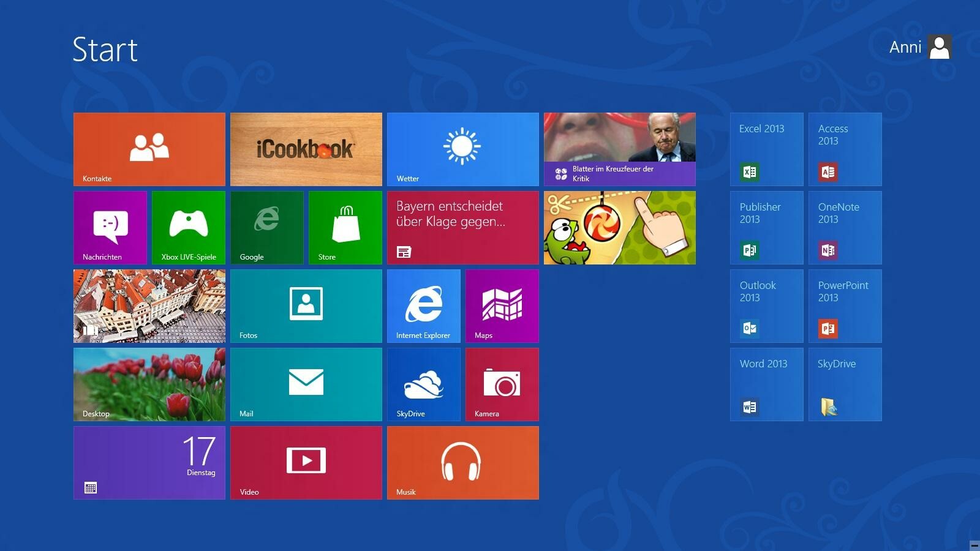Screen dimensions: 980x551
Task: Open the calendar tile showing Dienstag 17
Action: click(149, 462)
